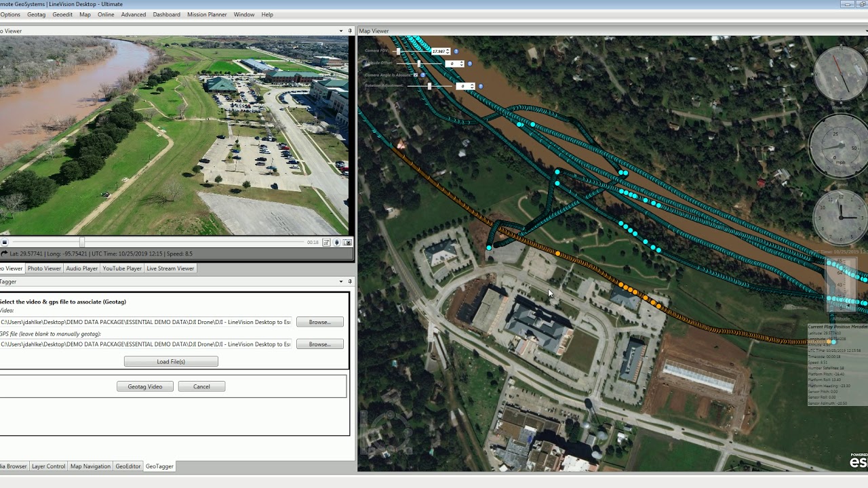The height and width of the screenshot is (488, 868).
Task: Click the mph speed gauge on the map
Action: [840, 146]
